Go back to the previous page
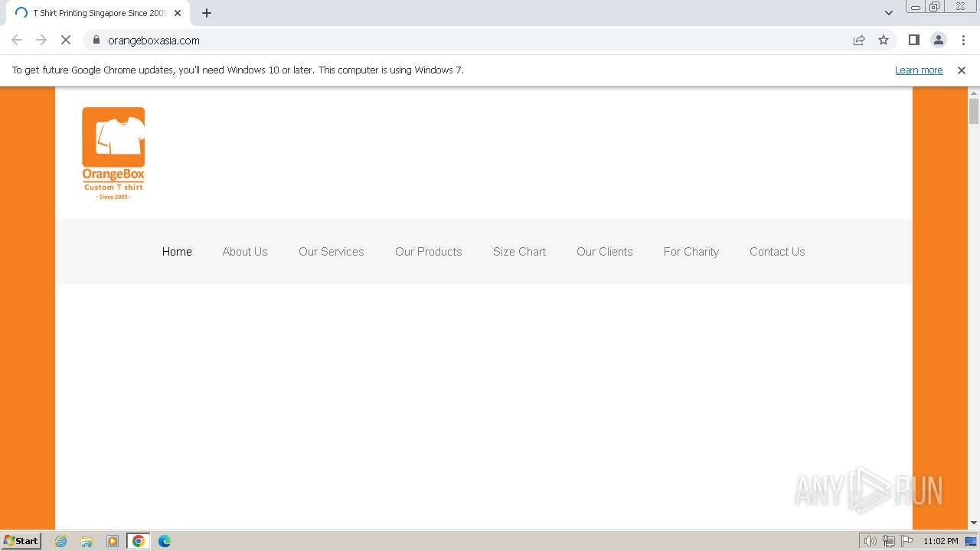980x551 pixels. click(17, 40)
